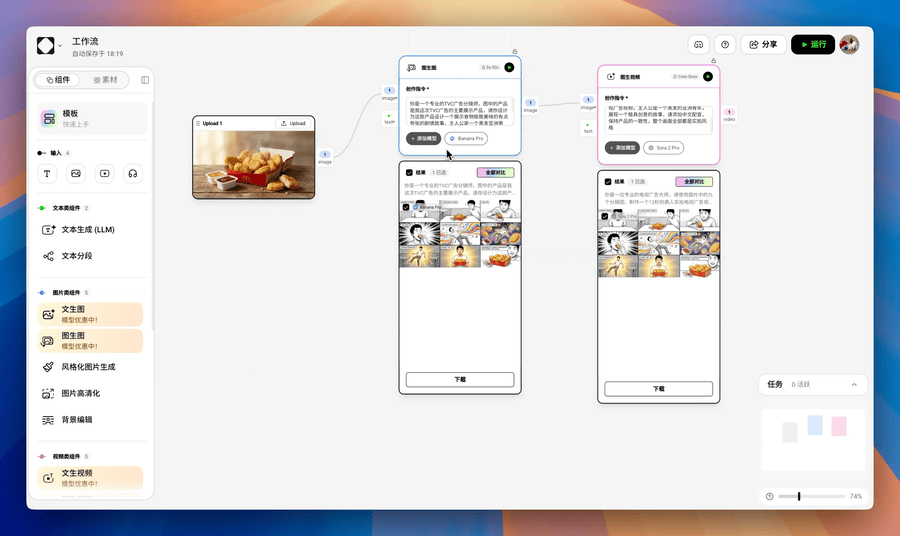This screenshot has height=536, width=900.
Task: Toggle the 结果 checkbox in 图生视频 results
Action: click(x=608, y=181)
